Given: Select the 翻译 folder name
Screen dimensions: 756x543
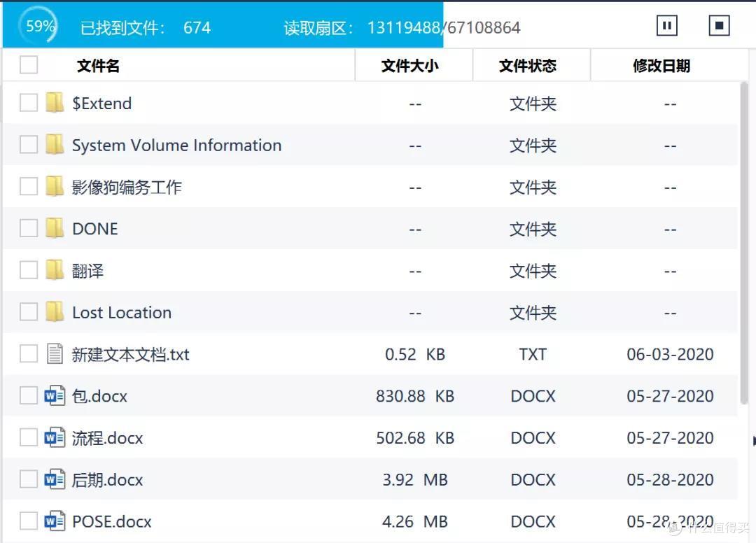Looking at the screenshot, I should pyautogui.click(x=87, y=271).
